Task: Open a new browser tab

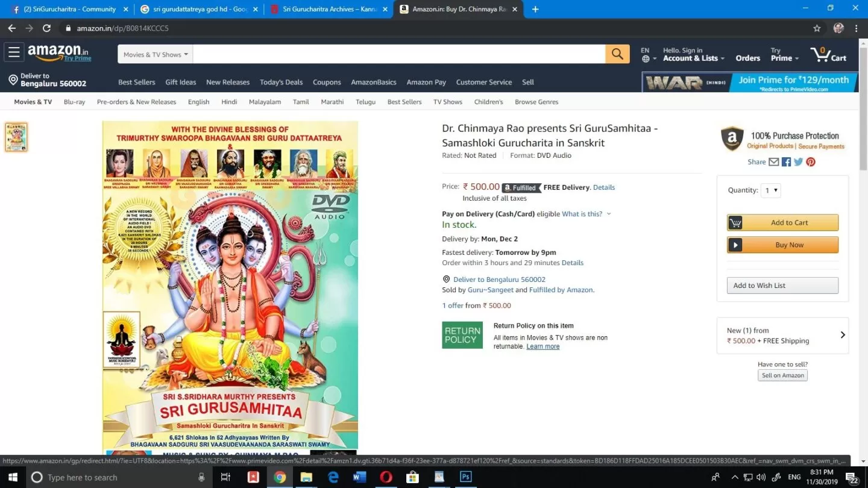Action: pos(535,9)
